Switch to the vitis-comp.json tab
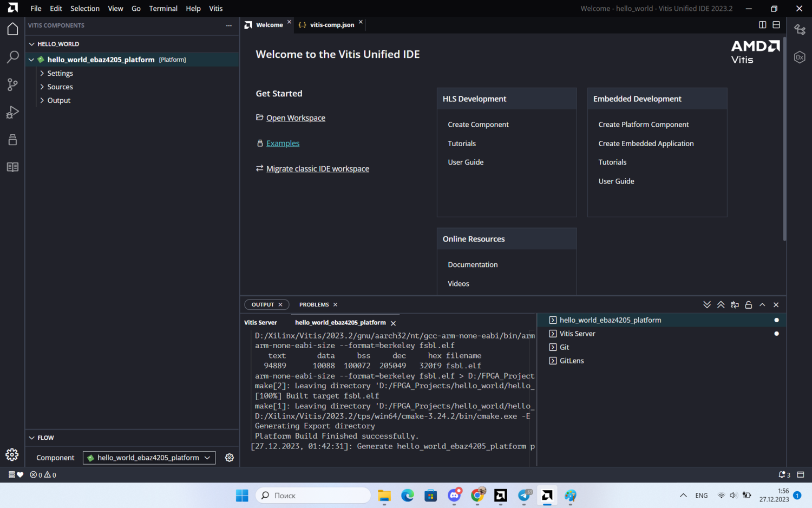This screenshot has width=812, height=508. 331,25
